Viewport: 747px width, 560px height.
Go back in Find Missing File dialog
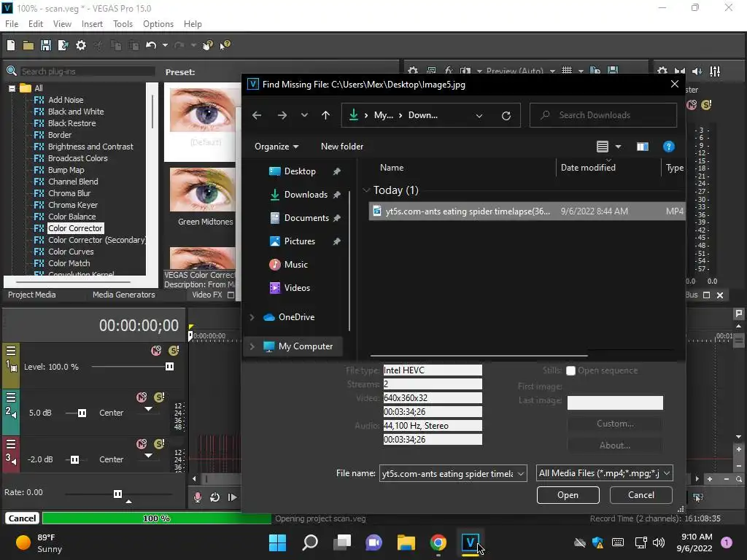[x=256, y=115]
